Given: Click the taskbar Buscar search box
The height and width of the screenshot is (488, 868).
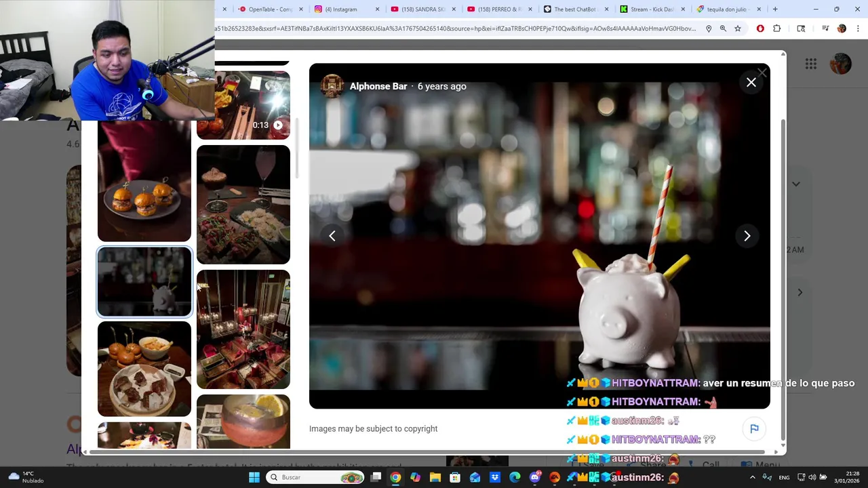Looking at the screenshot, I should (315, 477).
